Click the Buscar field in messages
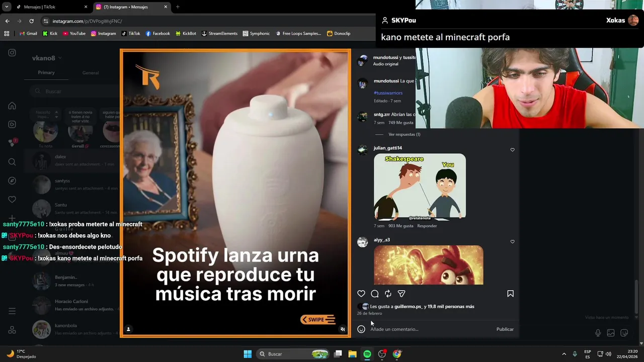This screenshot has width=644, height=362. tap(74, 91)
